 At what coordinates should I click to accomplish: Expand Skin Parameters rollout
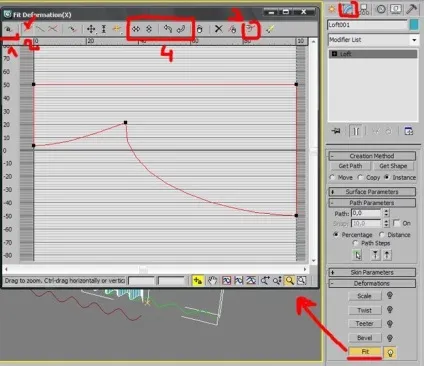372,272
